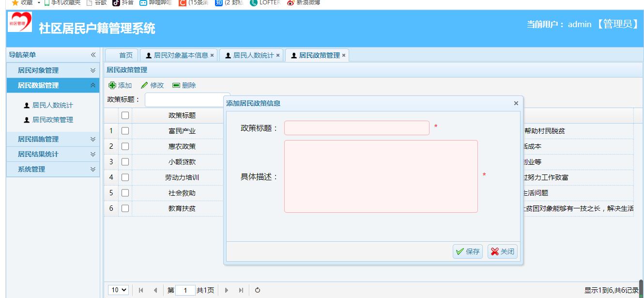Click the 删除 (Delete) icon
The height and width of the screenshot is (298, 644).
coord(177,86)
